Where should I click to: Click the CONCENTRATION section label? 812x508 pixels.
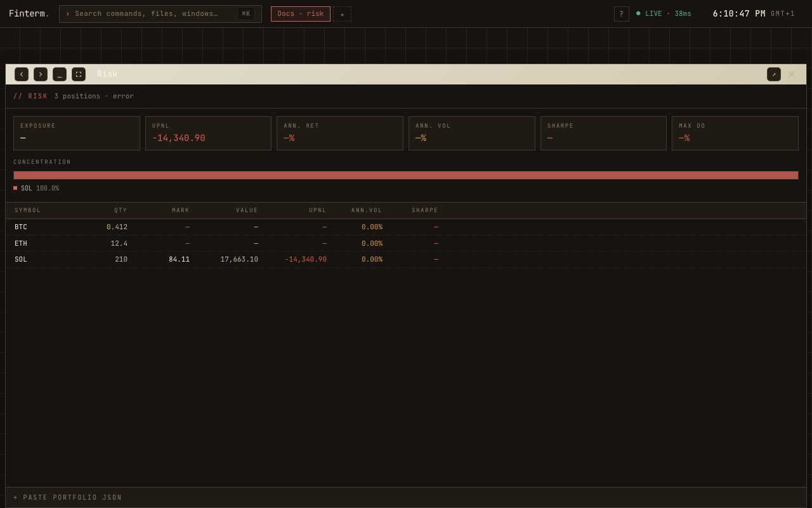click(43, 163)
